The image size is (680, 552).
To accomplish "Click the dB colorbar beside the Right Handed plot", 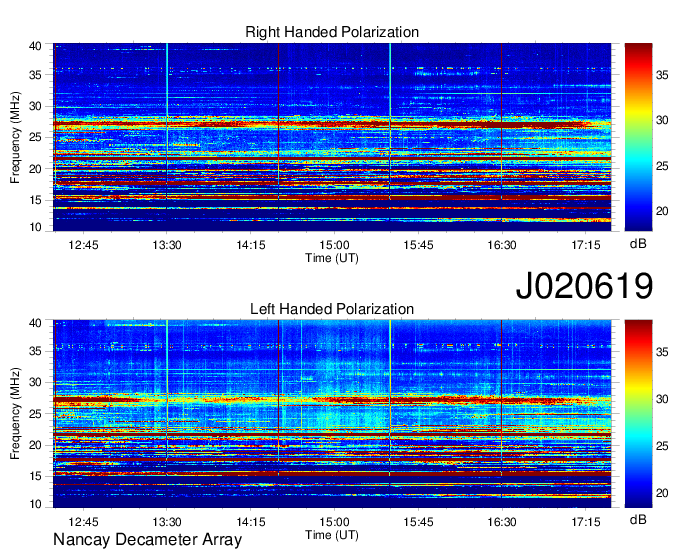I will click(638, 137).
